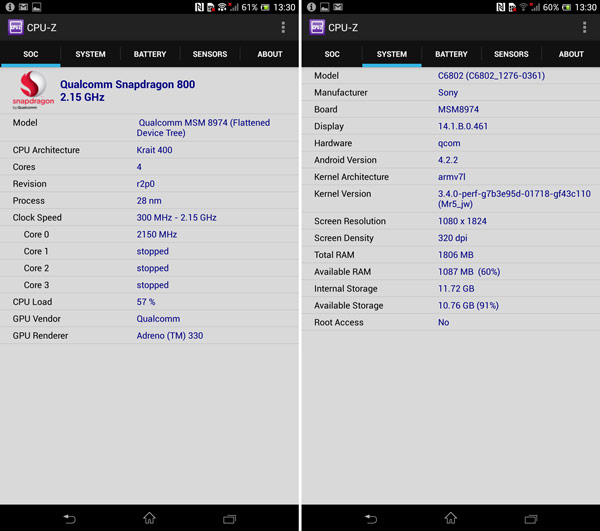The width and height of the screenshot is (600, 531).
Task: Tap the Core 3 row label
Action: pos(36,285)
